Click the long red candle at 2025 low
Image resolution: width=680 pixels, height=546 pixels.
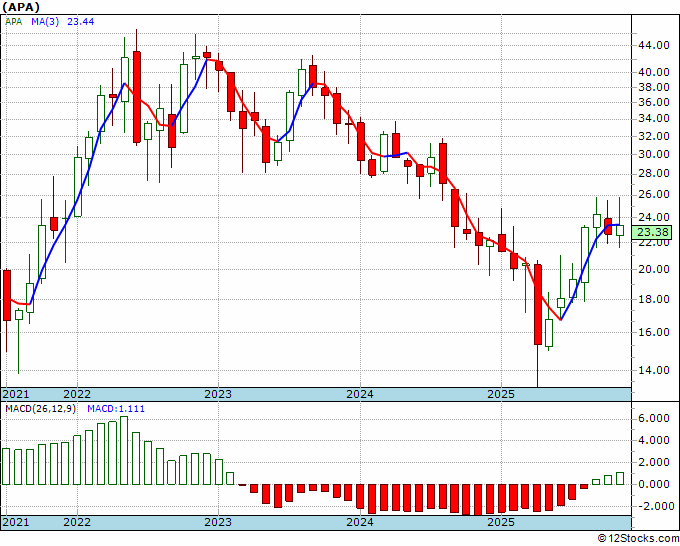click(x=538, y=304)
